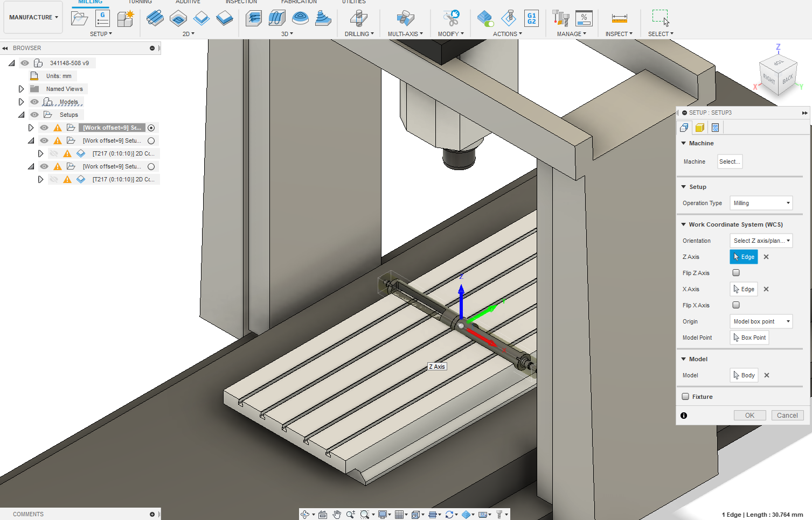Screen dimensions: 812x520
Task: Switch to the FABRICATION tab
Action: tap(299, 2)
